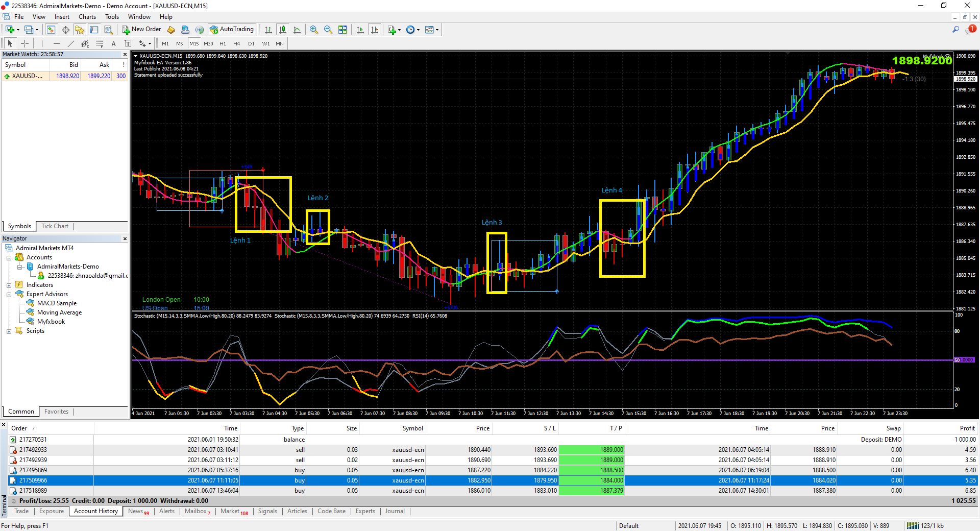Toggle the Market Watch panel icon

(x=51, y=30)
